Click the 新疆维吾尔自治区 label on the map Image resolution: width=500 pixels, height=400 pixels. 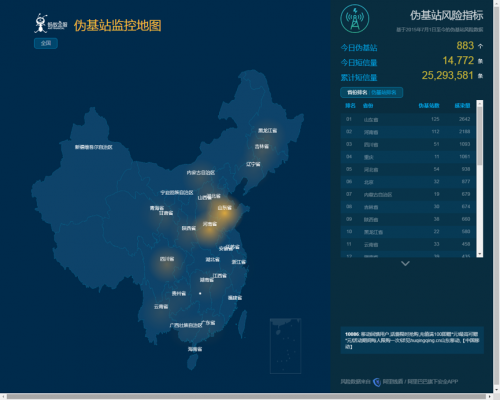[x=94, y=147]
